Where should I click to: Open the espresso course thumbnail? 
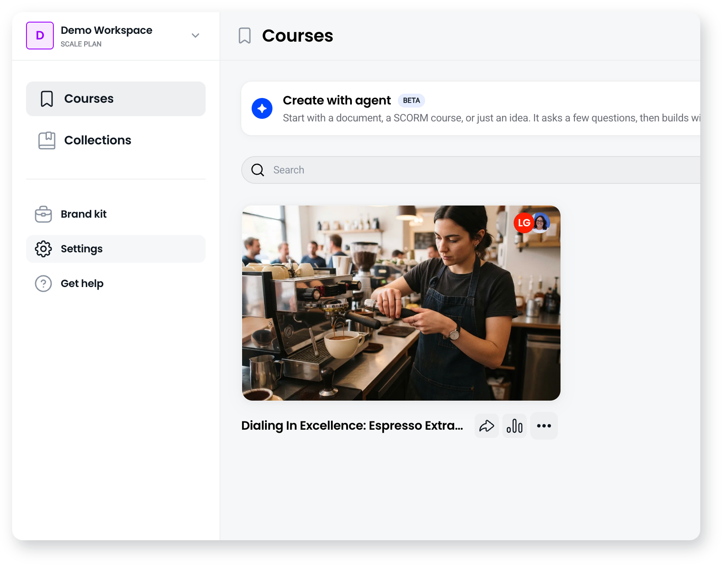[401, 303]
